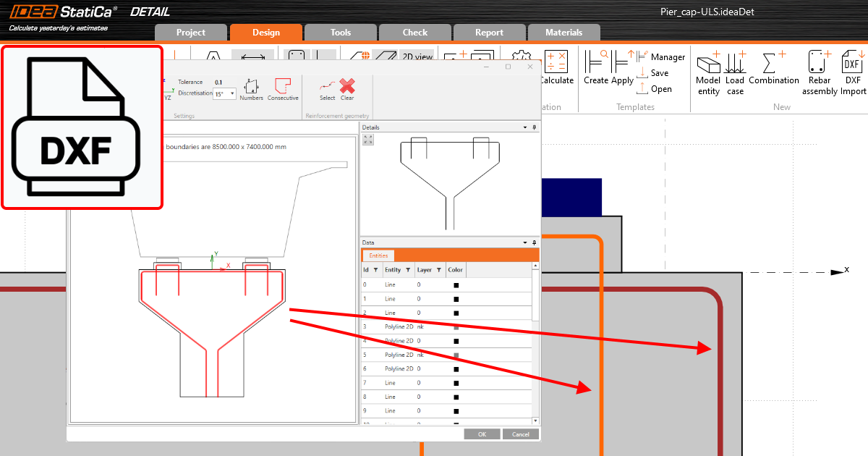This screenshot has height=456, width=868.
Task: Pin the Data panel
Action: (x=533, y=243)
